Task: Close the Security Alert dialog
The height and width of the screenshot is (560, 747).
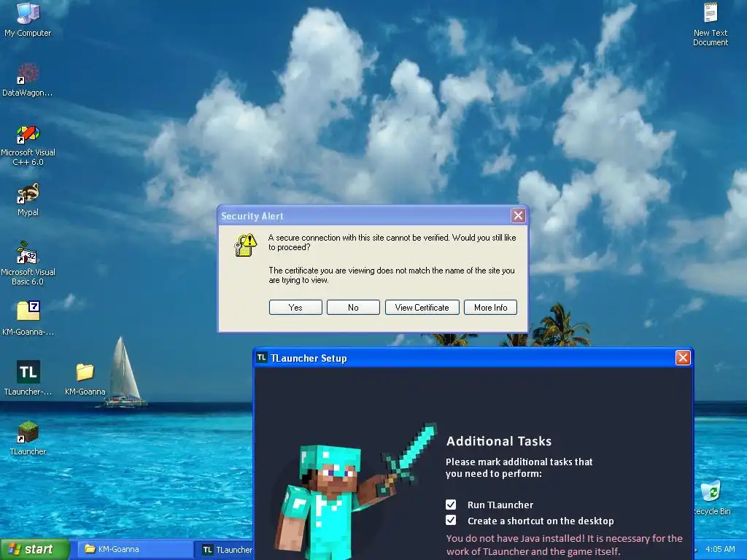Action: [518, 216]
